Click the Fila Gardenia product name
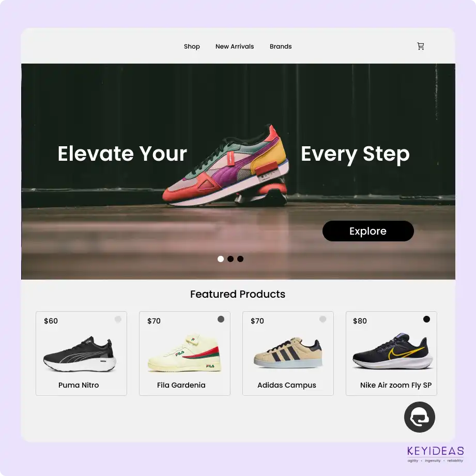Viewport: 476px width, 476px height. 181,385
